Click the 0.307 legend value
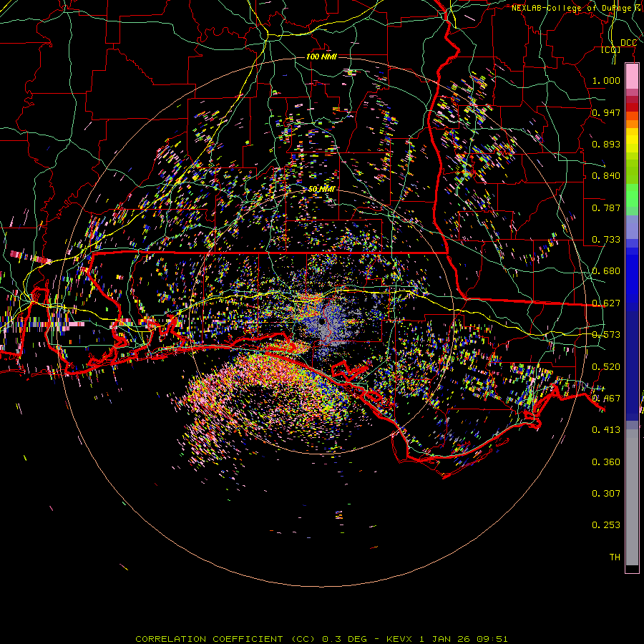Viewport: 644px width, 644px height. (606, 494)
